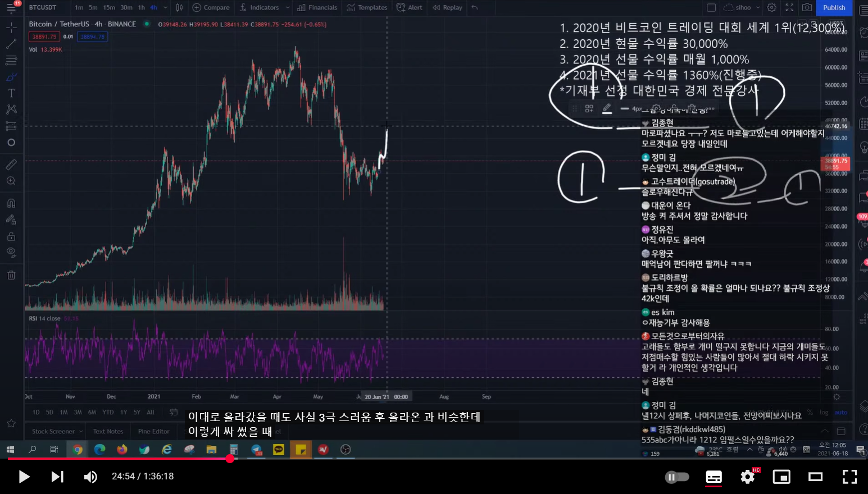
Task: Toggle chart fullscreen mode in top bar
Action: (x=789, y=7)
